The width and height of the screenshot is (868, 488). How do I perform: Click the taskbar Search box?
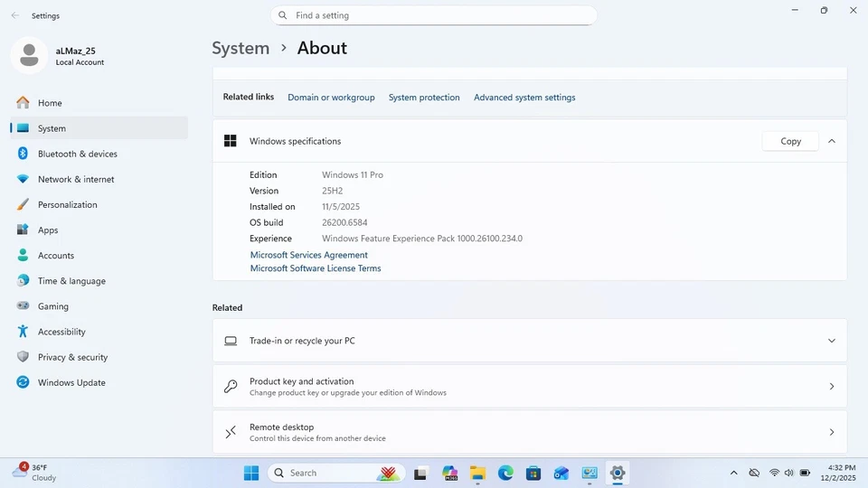click(336, 473)
